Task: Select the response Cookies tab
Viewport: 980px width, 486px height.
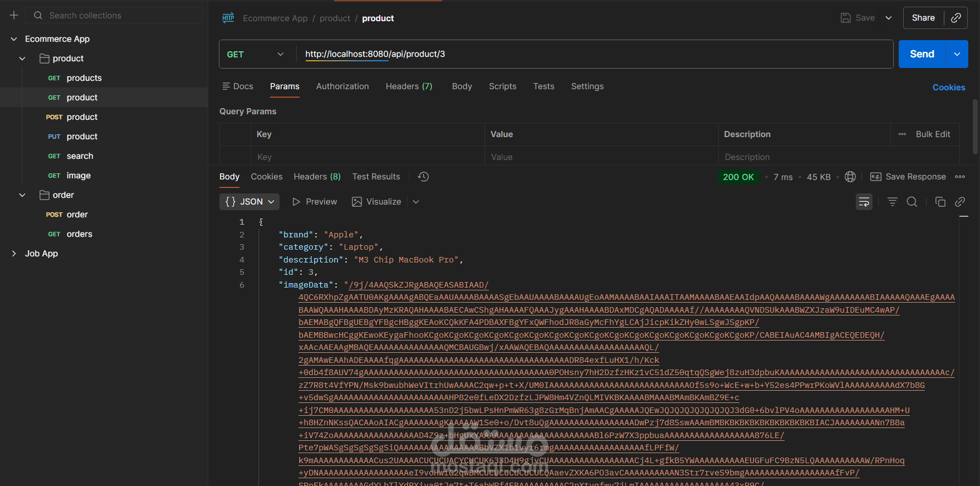Action: coord(267,177)
